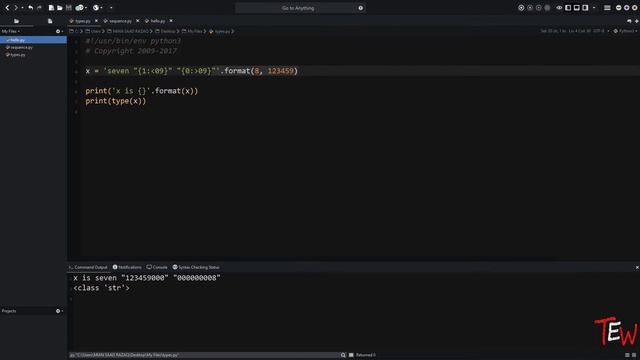Create a new file from toolbar
The image size is (640, 360).
51,8
